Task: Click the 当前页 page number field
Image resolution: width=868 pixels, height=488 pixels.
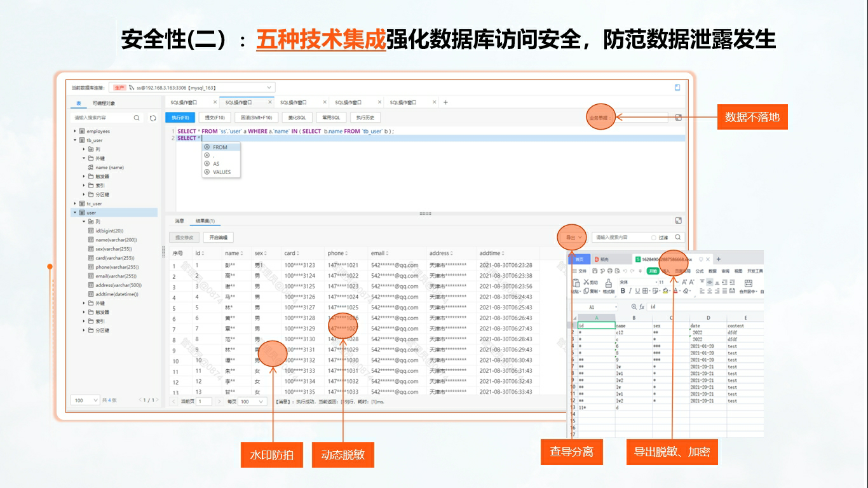Action: coord(205,402)
